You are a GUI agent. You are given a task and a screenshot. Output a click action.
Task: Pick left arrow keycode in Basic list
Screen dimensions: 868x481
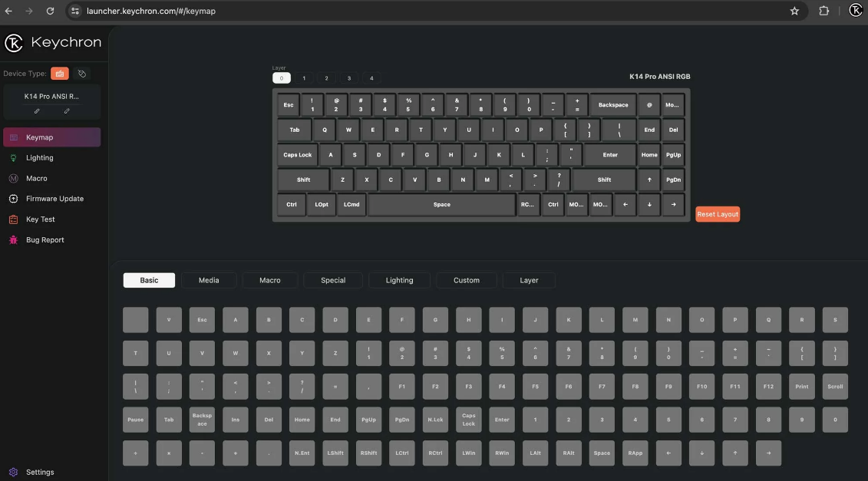tap(668, 453)
